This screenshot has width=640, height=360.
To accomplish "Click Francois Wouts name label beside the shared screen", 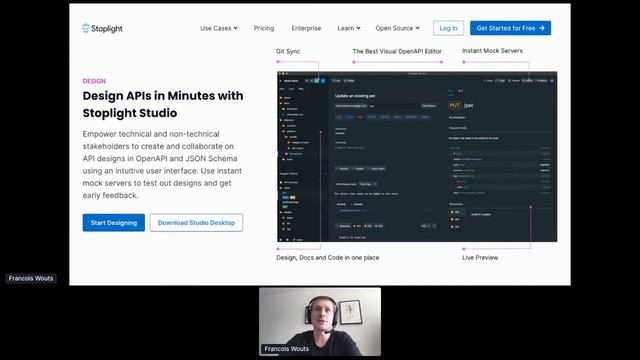I will click(31, 278).
